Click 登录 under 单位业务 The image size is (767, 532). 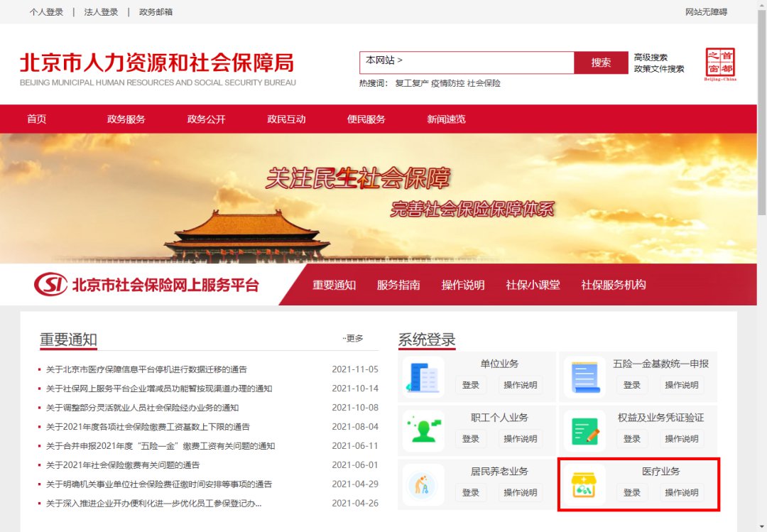click(471, 385)
